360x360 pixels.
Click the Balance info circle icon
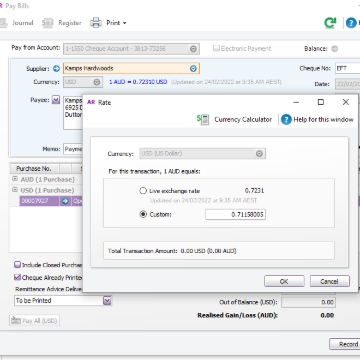pos(335,49)
